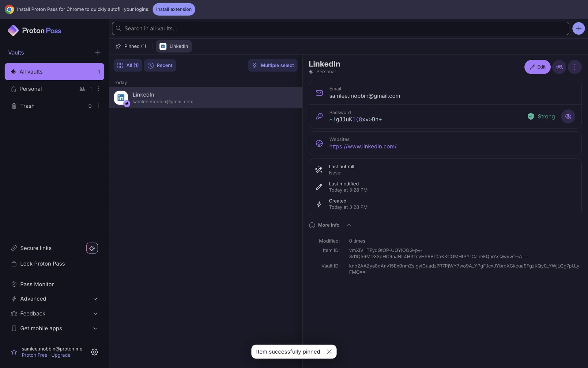Click the add vault plus icon
This screenshot has height=368, width=588.
98,53
